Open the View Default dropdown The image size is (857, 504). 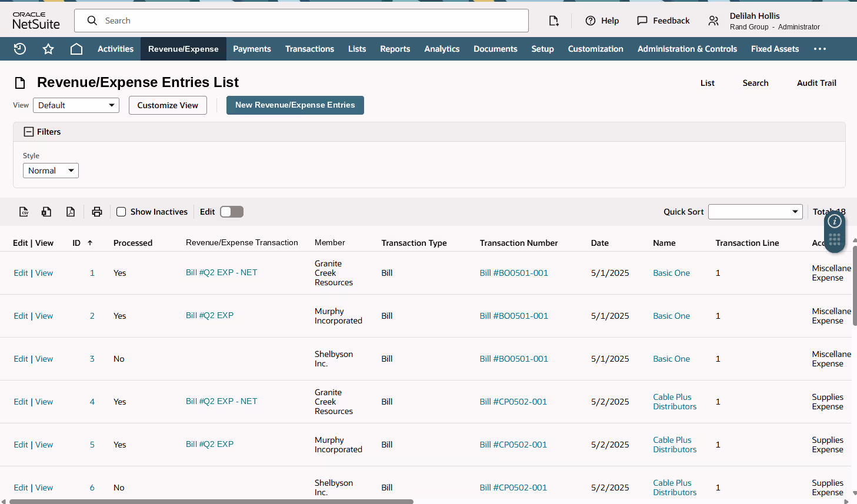click(76, 105)
